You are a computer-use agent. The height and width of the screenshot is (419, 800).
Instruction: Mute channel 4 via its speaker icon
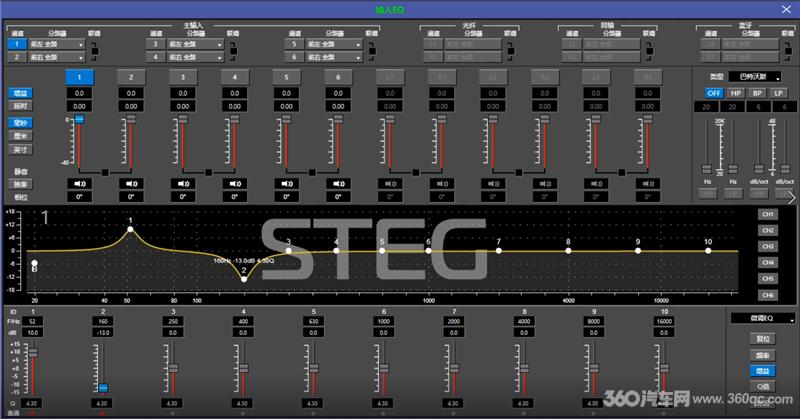click(235, 184)
